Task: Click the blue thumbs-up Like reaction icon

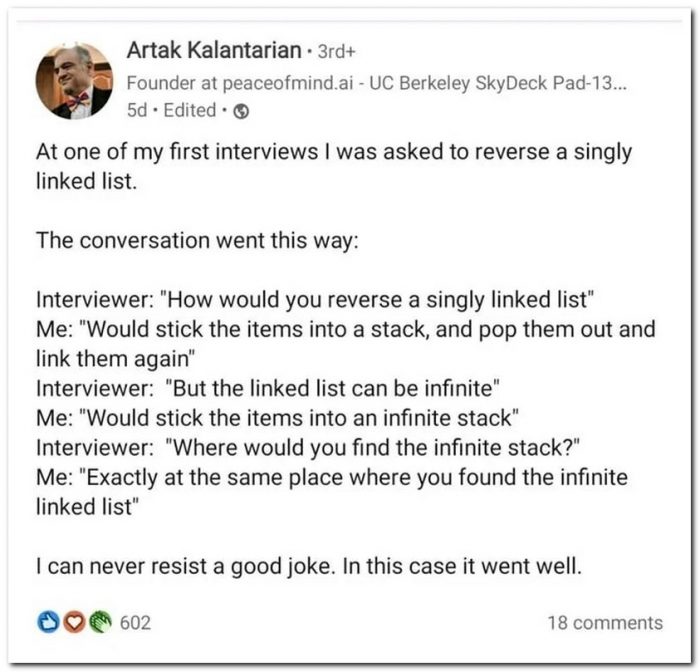Action: click(x=46, y=623)
